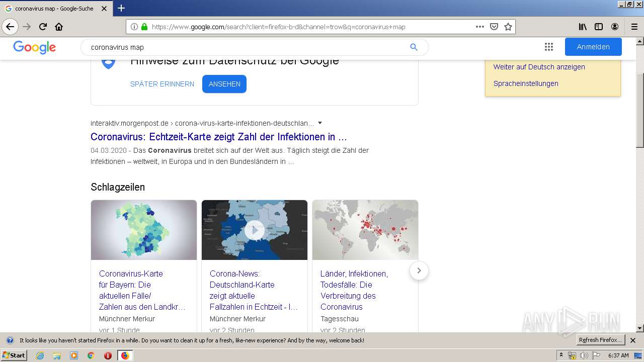Launch Internet Explorer from the taskbar
The height and width of the screenshot is (362, 644).
[x=40, y=355]
